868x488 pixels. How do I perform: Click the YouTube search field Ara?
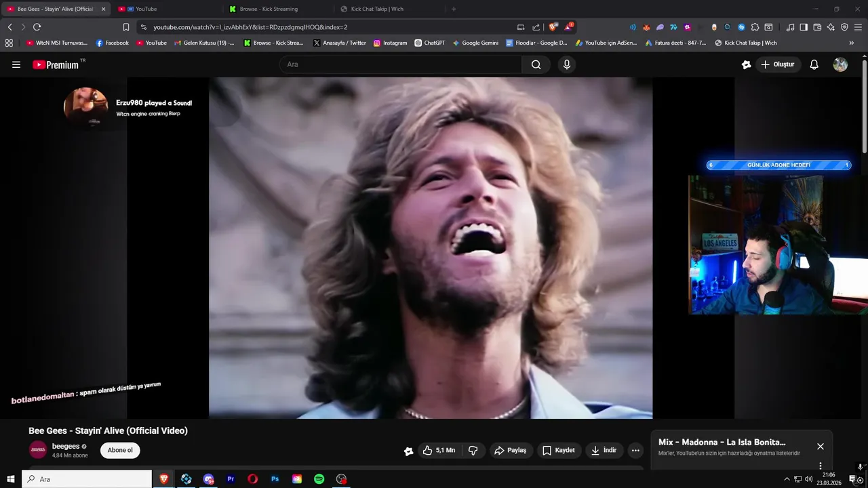coord(400,64)
